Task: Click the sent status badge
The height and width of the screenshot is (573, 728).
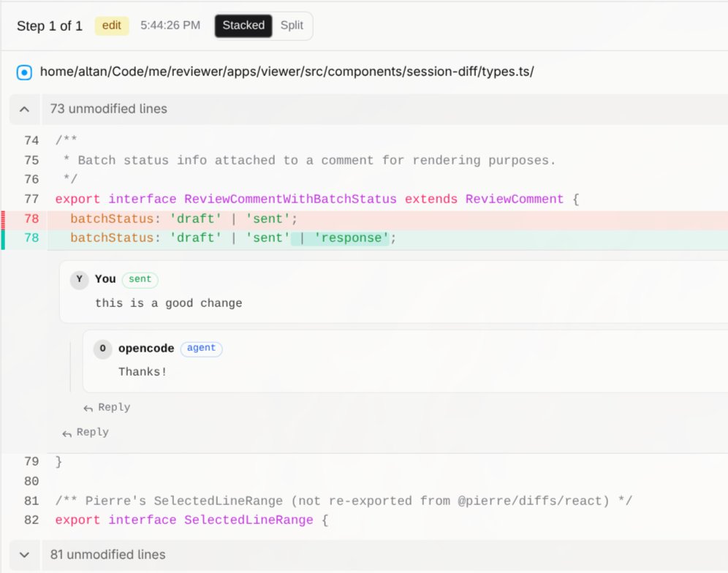Action: tap(140, 279)
